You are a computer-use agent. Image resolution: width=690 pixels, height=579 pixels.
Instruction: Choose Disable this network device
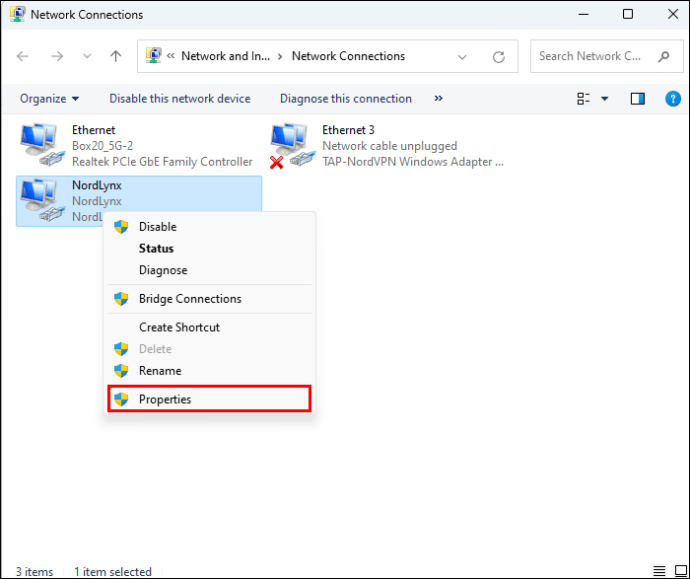pos(180,99)
